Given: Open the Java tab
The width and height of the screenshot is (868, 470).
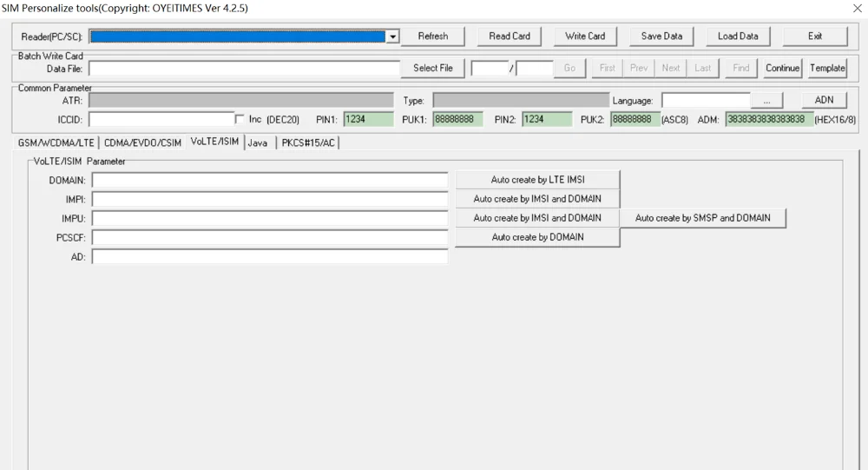Looking at the screenshot, I should 258,143.
